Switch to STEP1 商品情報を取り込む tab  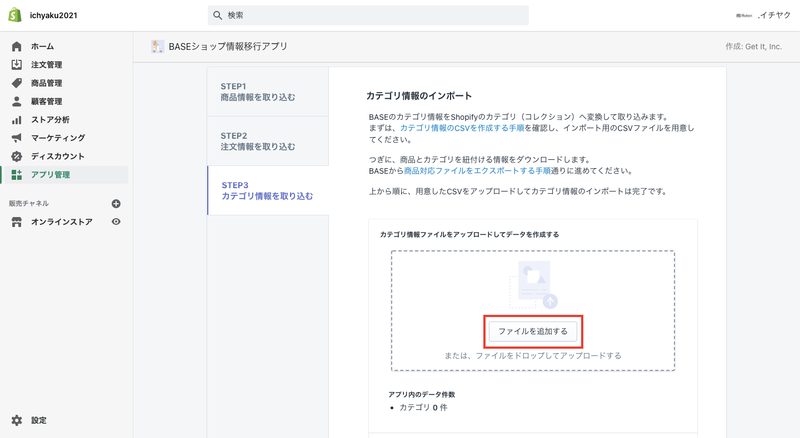268,92
